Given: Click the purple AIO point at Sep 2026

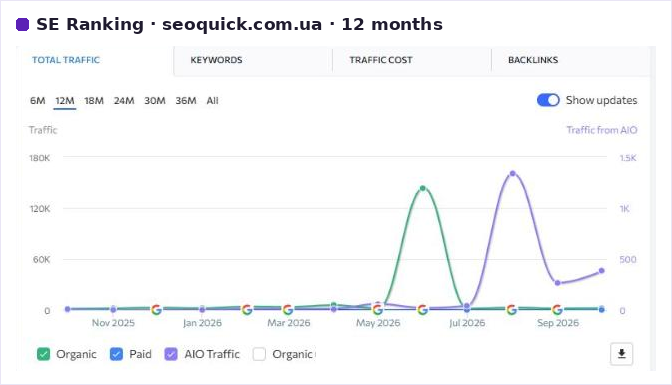Looking at the screenshot, I should tap(557, 283).
